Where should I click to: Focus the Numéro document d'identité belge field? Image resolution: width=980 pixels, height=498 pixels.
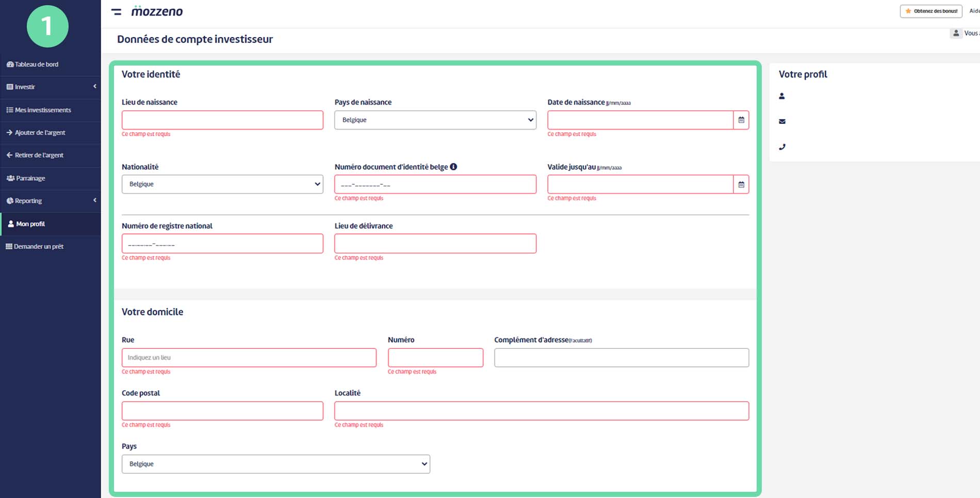[435, 184]
